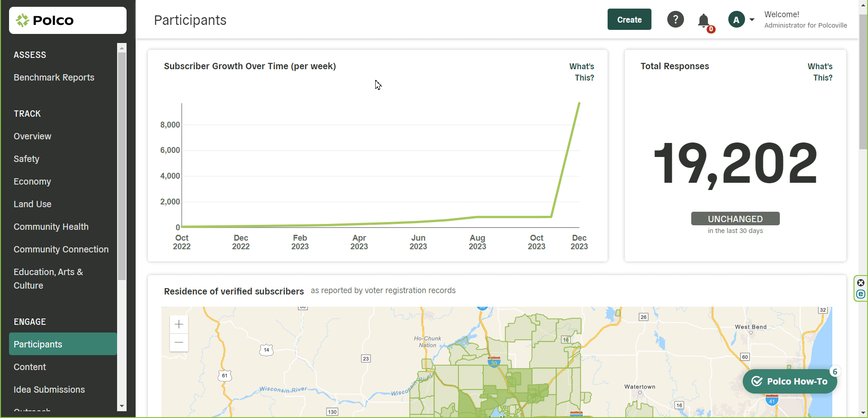Expand the account dropdown arrow
This screenshot has width=868, height=418.
[x=752, y=19]
